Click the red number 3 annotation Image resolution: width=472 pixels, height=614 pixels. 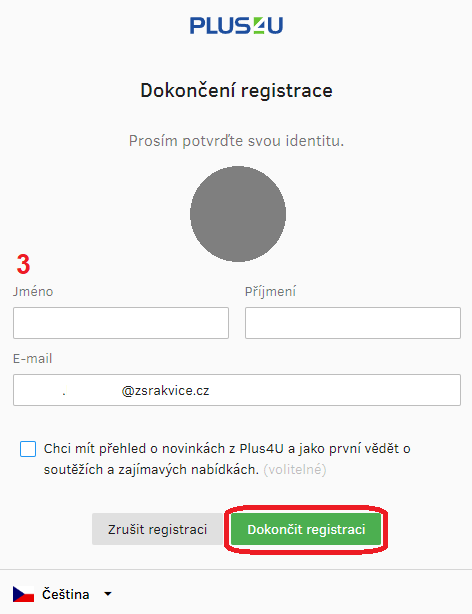pyautogui.click(x=24, y=264)
